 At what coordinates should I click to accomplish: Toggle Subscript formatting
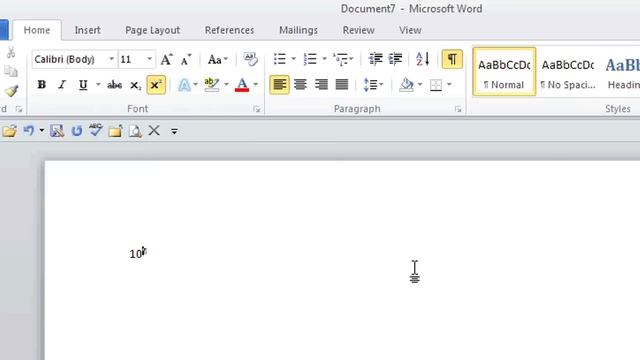[x=135, y=85]
